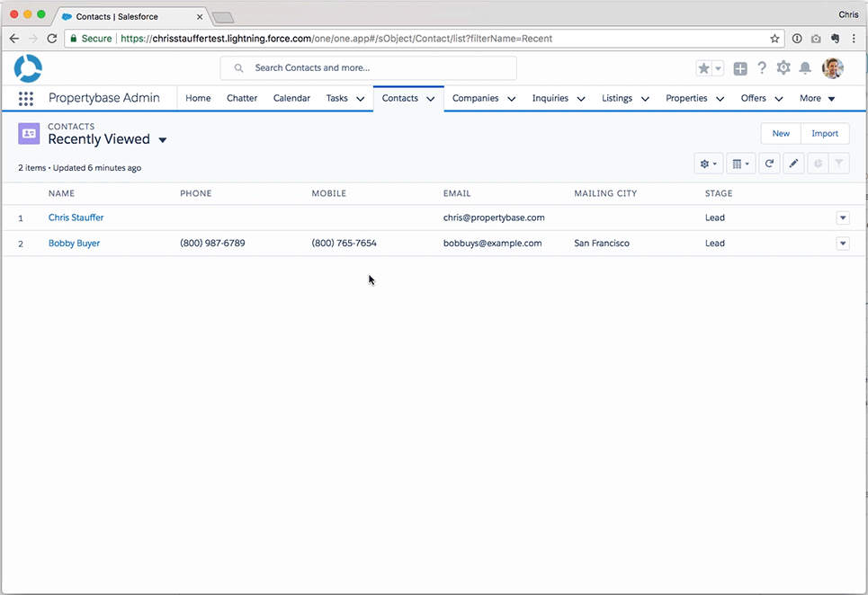Expand the Offers tab dropdown chevron
Image resolution: width=868 pixels, height=595 pixels.
tap(779, 99)
